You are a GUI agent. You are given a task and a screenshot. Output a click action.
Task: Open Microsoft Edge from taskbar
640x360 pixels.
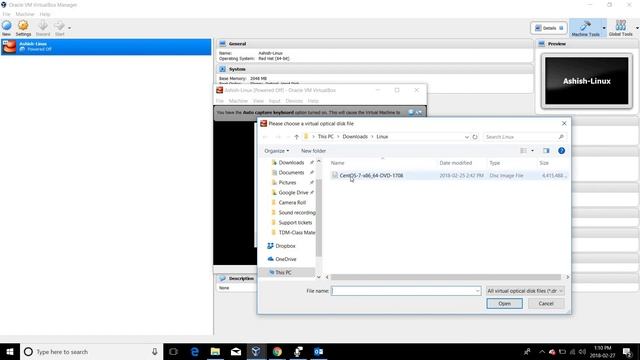click(194, 351)
